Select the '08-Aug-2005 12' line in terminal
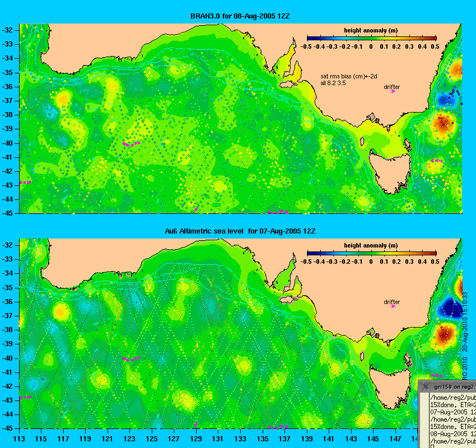 (x=453, y=434)
